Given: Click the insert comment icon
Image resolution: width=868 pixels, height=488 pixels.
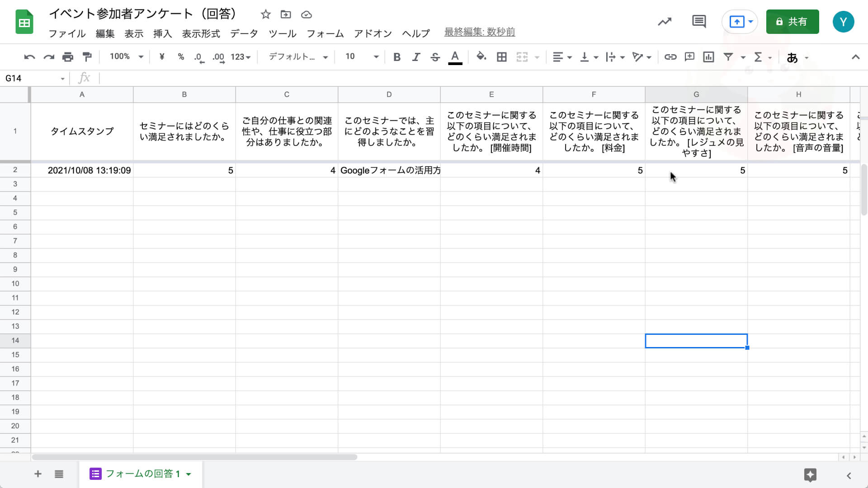Looking at the screenshot, I should click(689, 57).
